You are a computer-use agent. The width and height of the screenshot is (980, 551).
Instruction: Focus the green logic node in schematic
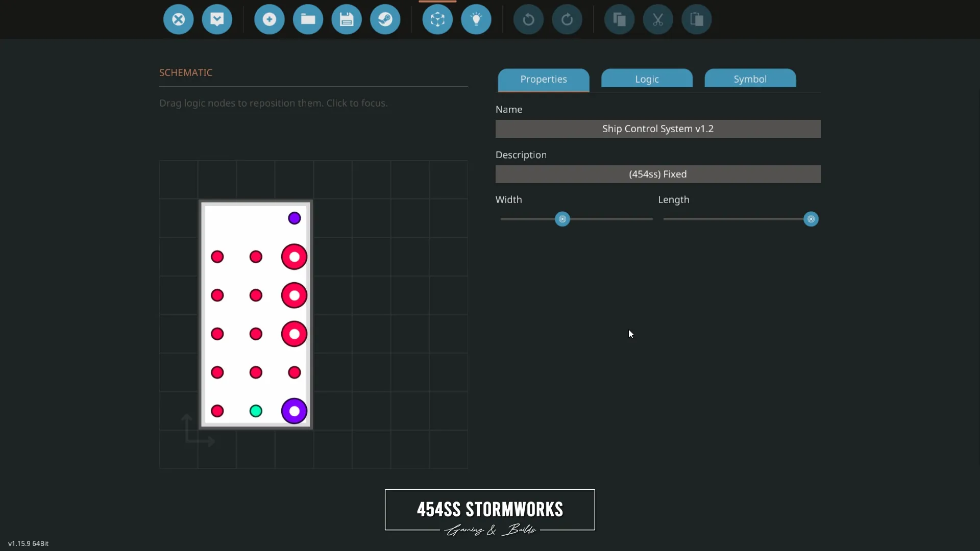tap(256, 411)
